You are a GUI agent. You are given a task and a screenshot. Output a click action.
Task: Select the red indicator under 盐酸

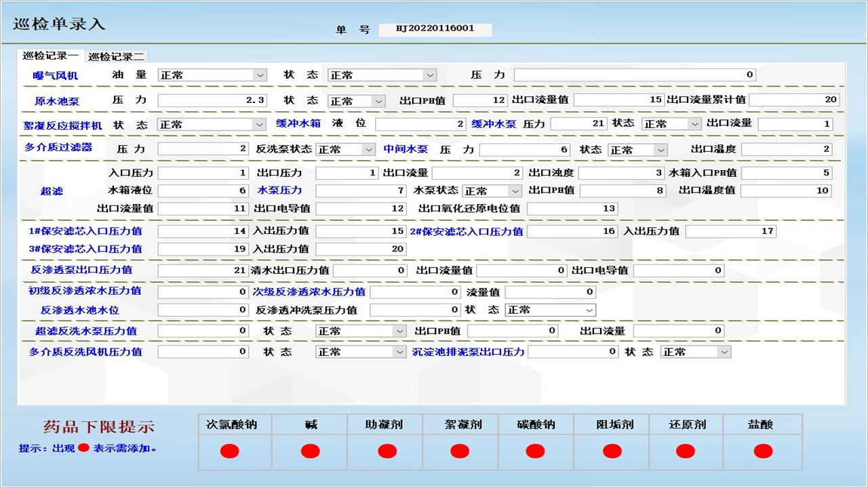[x=763, y=451]
